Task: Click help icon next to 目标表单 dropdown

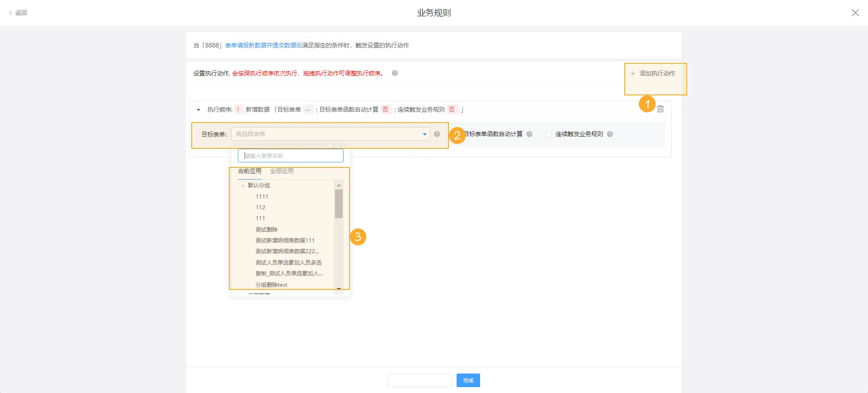Action: (437, 134)
